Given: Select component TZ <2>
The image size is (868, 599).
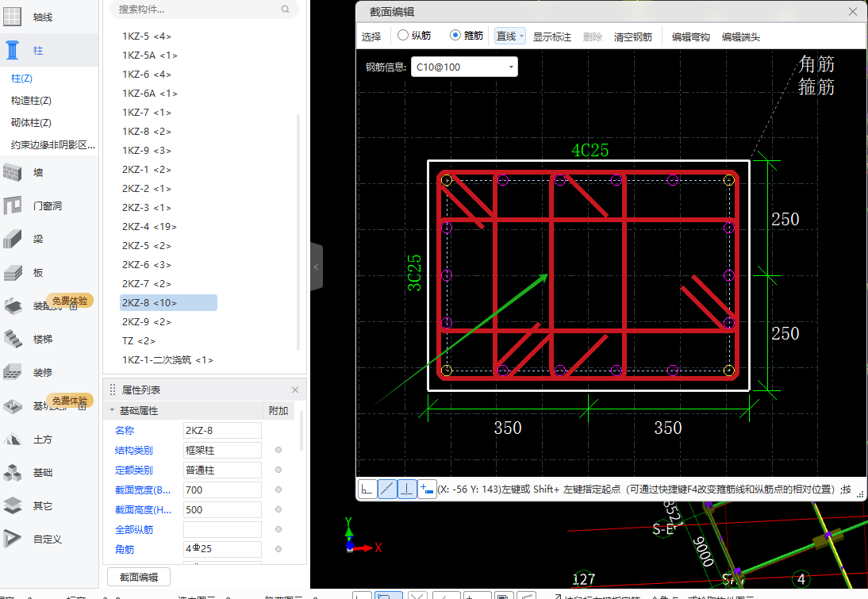Looking at the screenshot, I should (138, 341).
